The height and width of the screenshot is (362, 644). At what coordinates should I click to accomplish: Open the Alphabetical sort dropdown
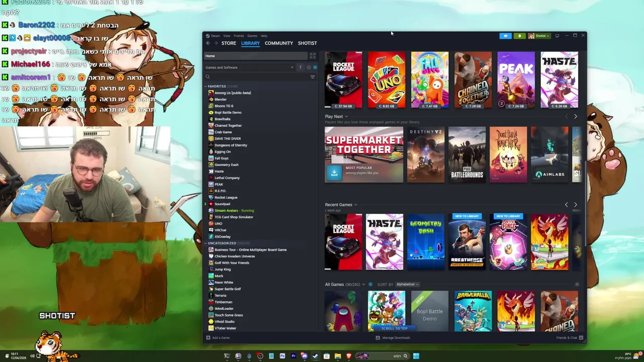pos(407,285)
